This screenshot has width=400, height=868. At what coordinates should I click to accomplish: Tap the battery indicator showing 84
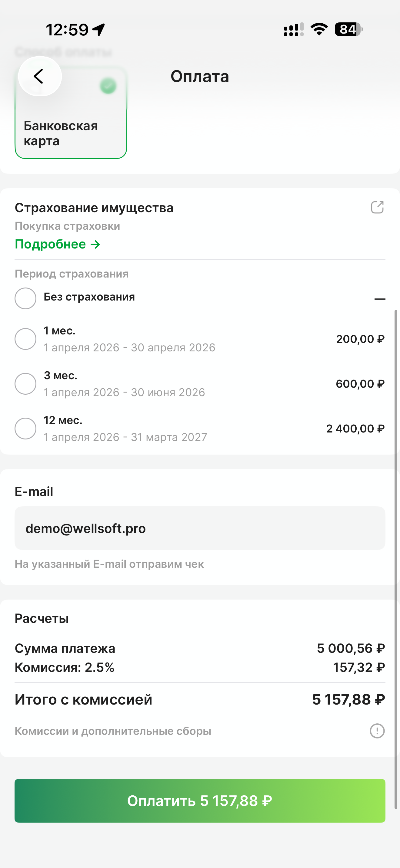pyautogui.click(x=348, y=29)
